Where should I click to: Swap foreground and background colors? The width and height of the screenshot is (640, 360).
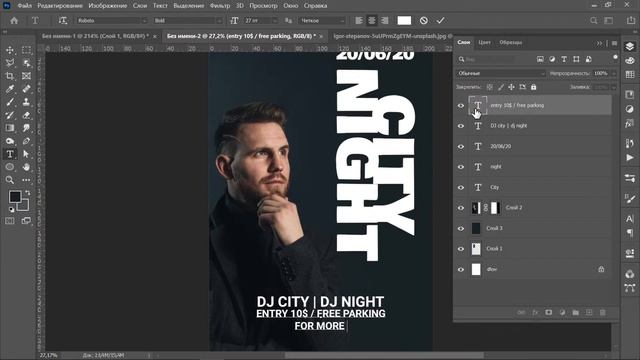point(28,192)
